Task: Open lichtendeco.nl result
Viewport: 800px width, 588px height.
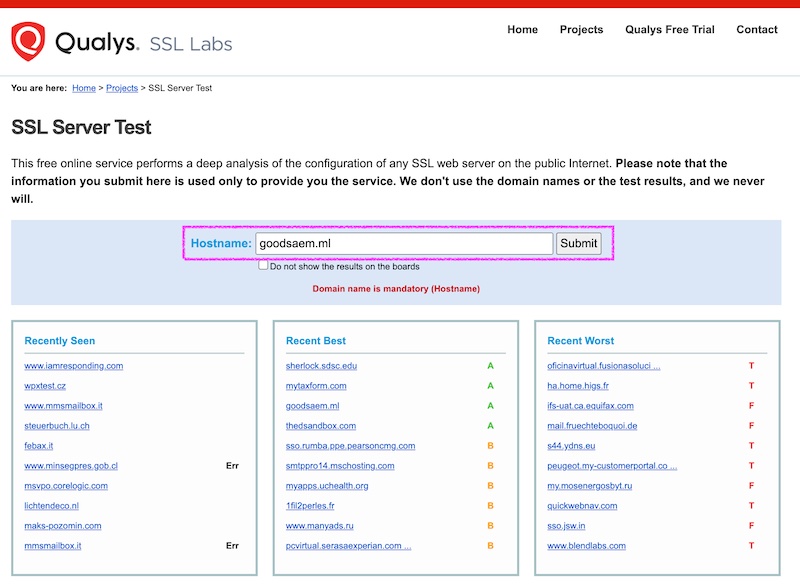Action: tap(52, 506)
